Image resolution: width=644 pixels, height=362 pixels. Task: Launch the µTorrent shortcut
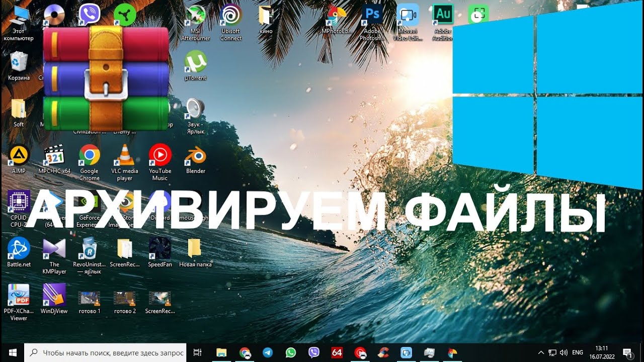pyautogui.click(x=195, y=65)
